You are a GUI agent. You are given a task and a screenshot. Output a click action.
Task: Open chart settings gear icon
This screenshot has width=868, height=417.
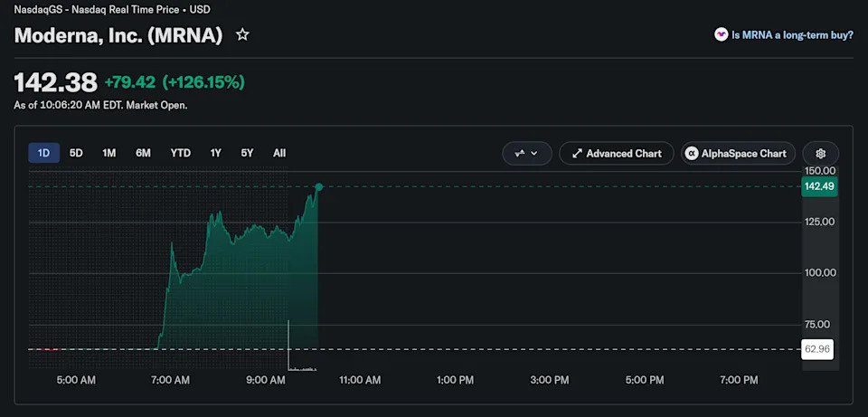(x=820, y=154)
